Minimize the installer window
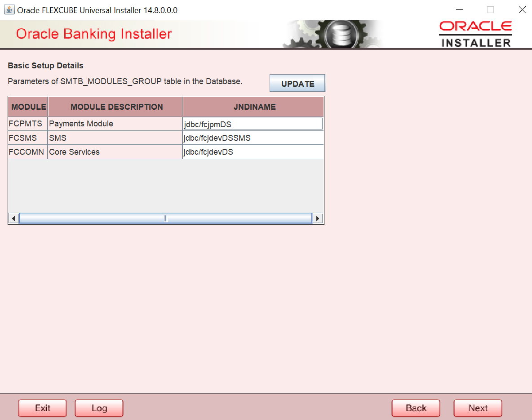The height and width of the screenshot is (420, 532). 459,9
